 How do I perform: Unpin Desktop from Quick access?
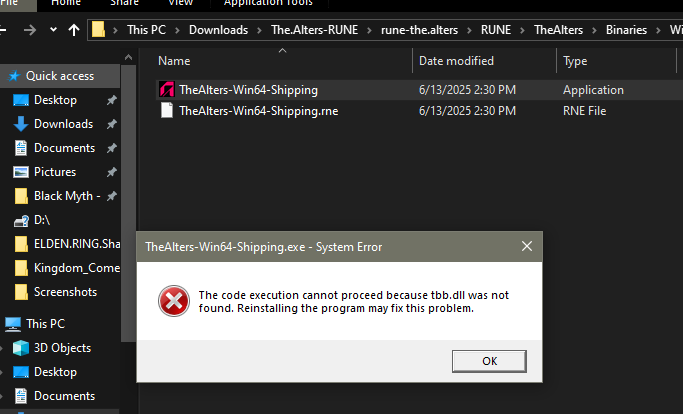pos(112,100)
